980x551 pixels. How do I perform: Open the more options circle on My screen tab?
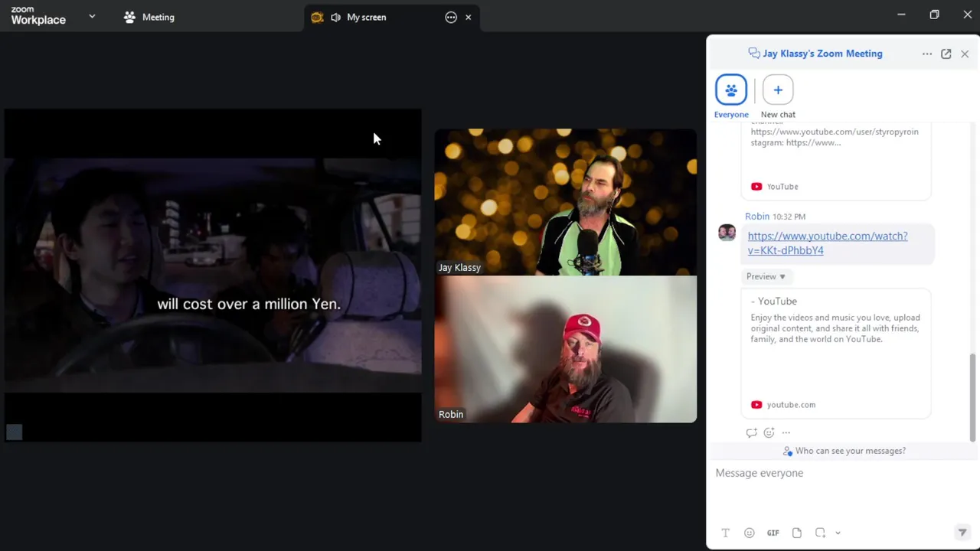point(451,17)
